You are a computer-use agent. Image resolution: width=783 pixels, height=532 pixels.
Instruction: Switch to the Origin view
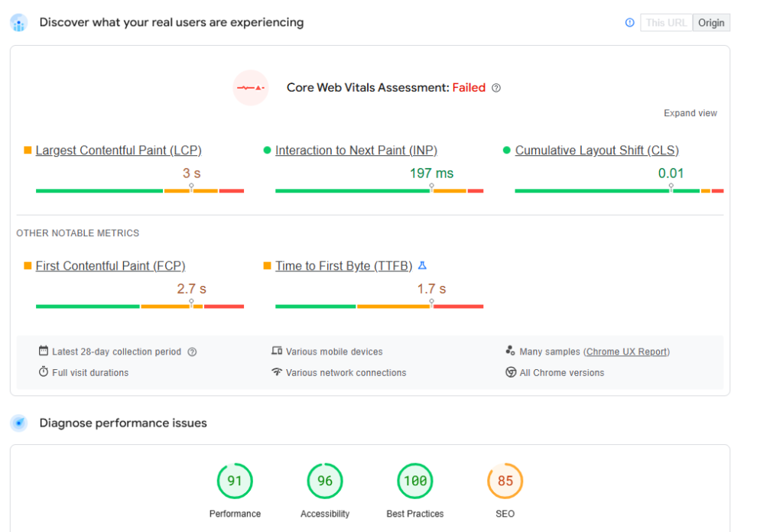[711, 23]
